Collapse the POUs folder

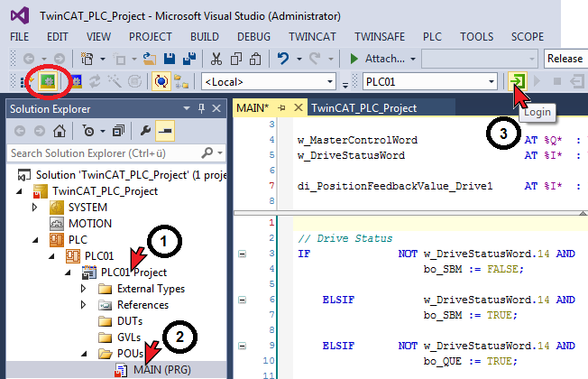point(85,354)
